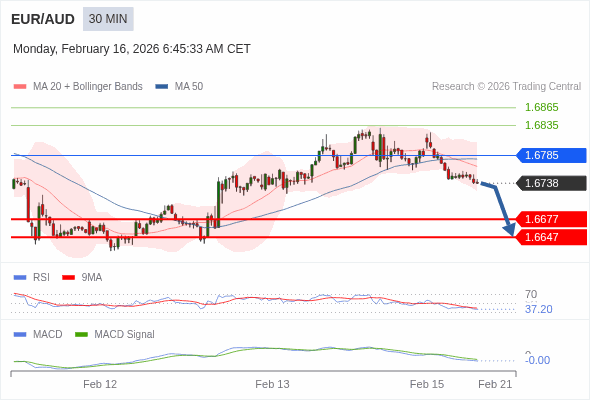Click the 'MACD Signal' legend label
The height and width of the screenshot is (400, 590).
coord(125,335)
